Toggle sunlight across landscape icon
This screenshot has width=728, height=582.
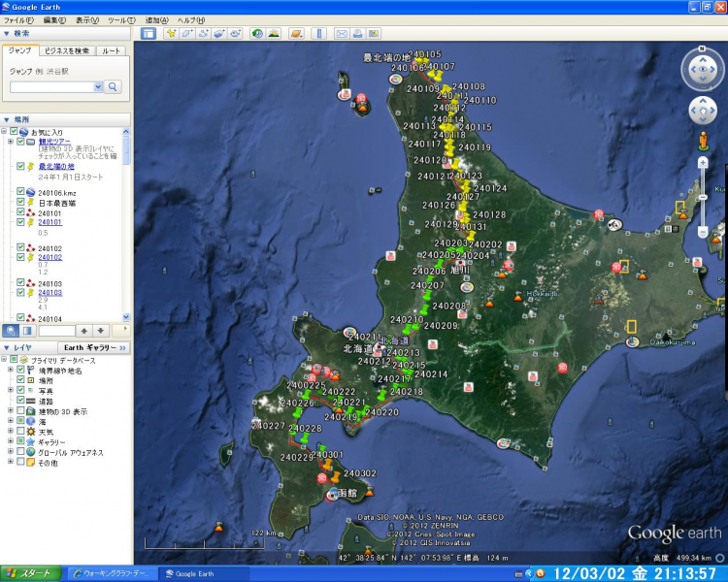tap(274, 33)
